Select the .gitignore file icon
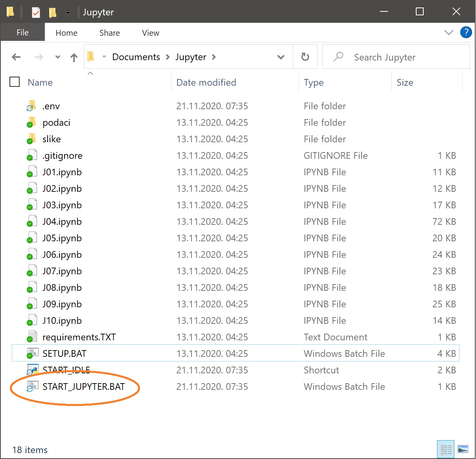Screen dimensions: 476x459 coord(31,155)
